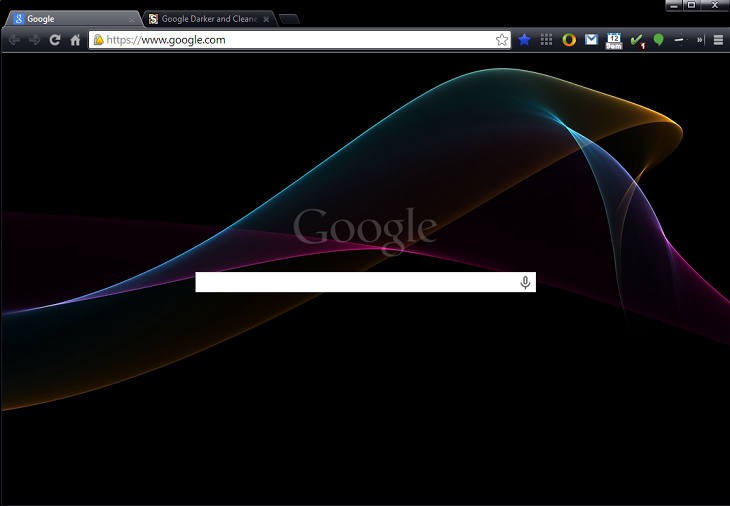Image resolution: width=730 pixels, height=506 pixels.
Task: Start voice search with the microphone icon
Action: pos(525,283)
